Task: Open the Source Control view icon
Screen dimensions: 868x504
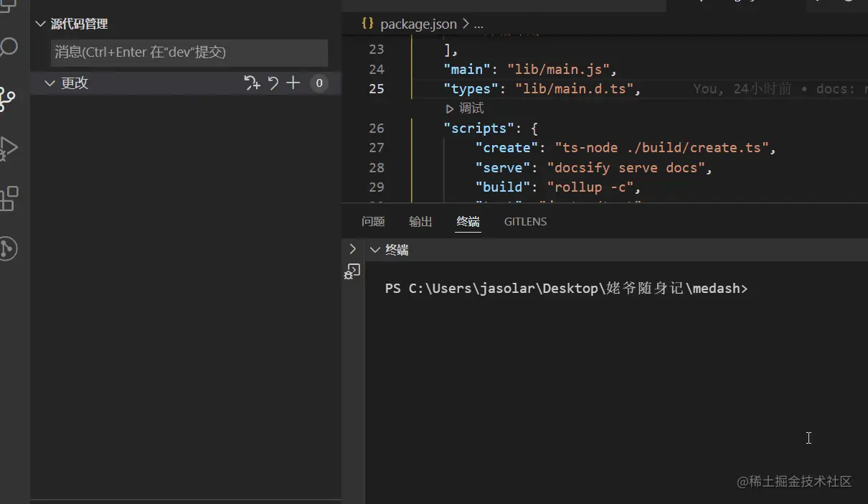Action: (7, 99)
